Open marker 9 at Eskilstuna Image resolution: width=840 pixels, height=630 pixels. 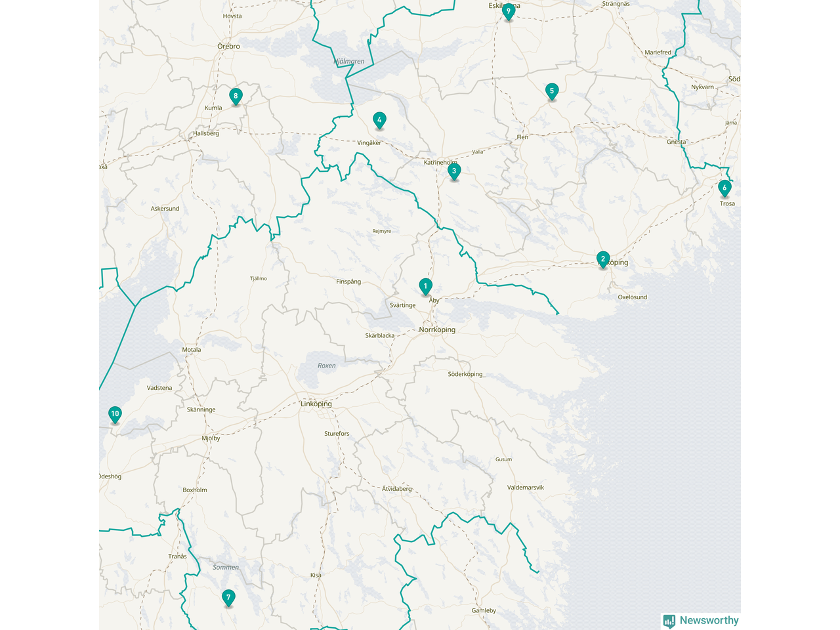pos(508,11)
